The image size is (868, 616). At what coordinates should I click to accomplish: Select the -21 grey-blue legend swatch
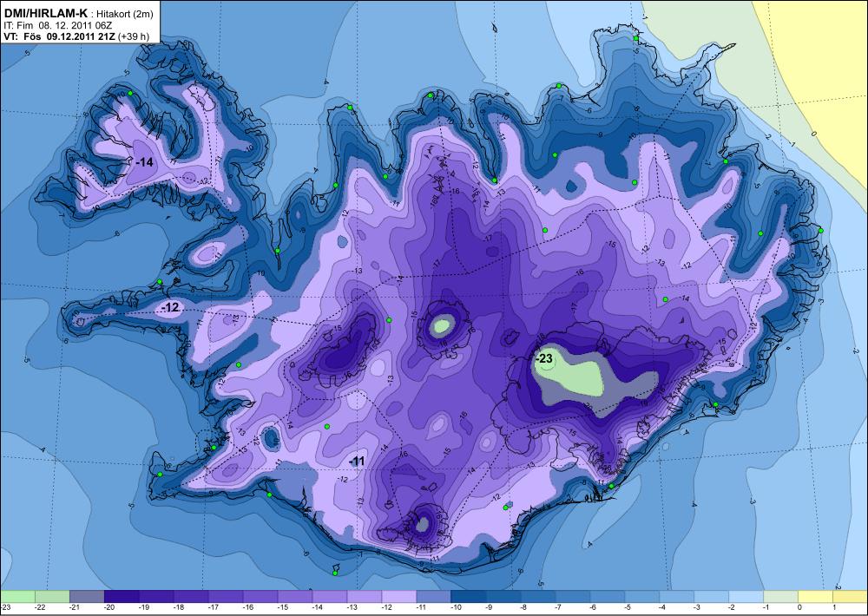pos(87,597)
